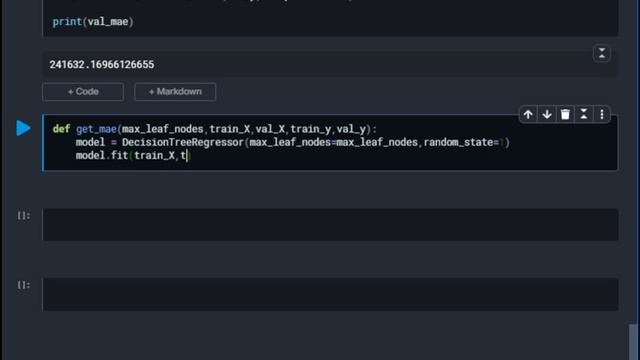Collapse the active cell with toolbar icon
The height and width of the screenshot is (360, 640).
(584, 115)
